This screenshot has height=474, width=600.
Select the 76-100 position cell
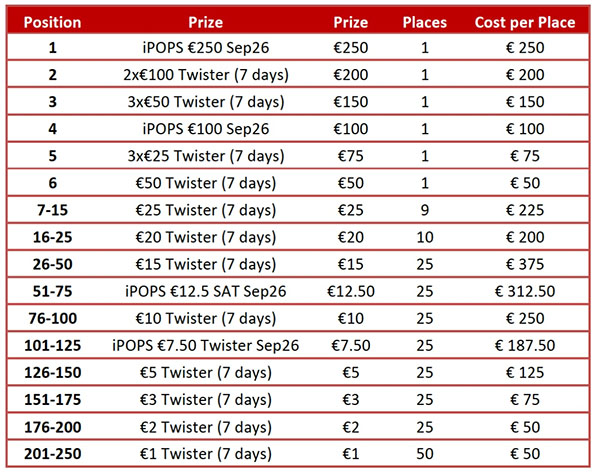coord(52,318)
